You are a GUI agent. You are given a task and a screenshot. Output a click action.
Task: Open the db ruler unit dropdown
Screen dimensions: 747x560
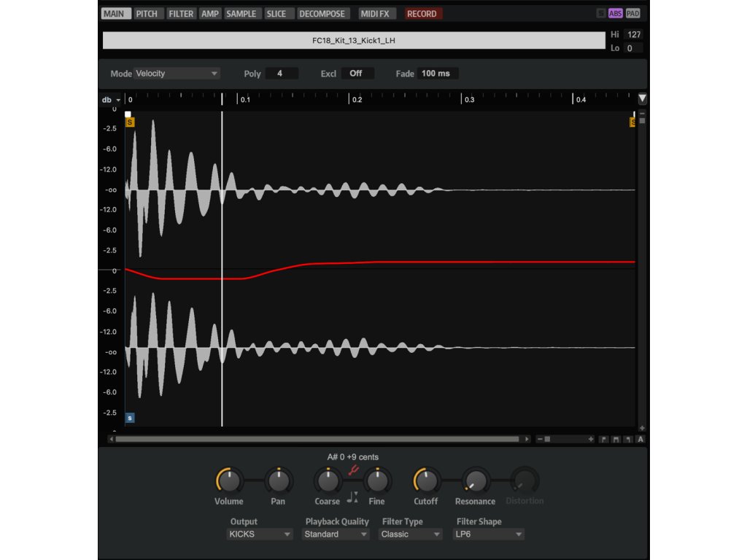pyautogui.click(x=111, y=99)
